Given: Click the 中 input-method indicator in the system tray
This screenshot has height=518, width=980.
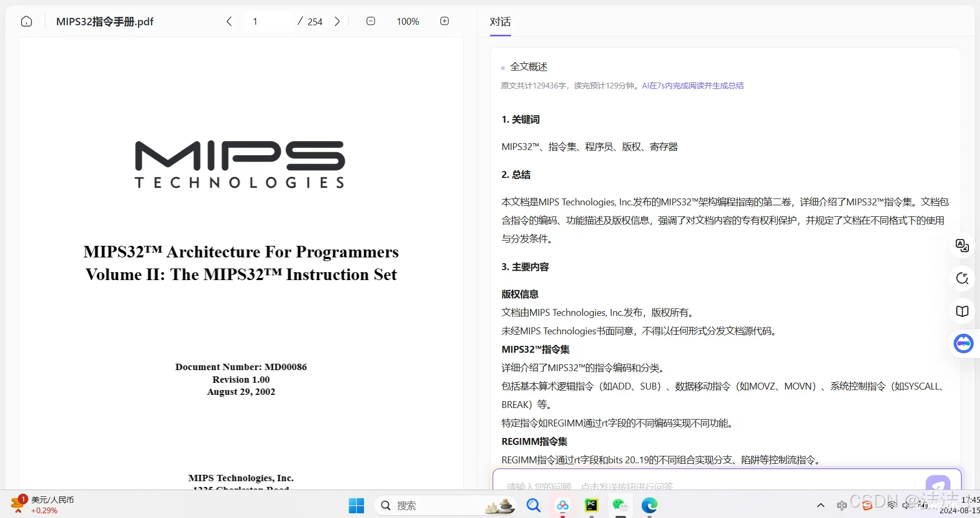Looking at the screenshot, I should tap(841, 505).
